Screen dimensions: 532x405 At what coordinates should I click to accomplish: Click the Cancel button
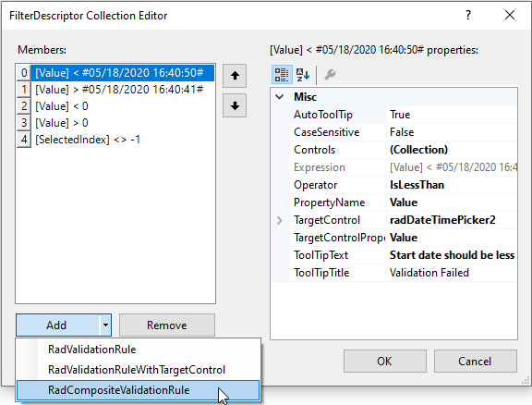[x=475, y=362]
